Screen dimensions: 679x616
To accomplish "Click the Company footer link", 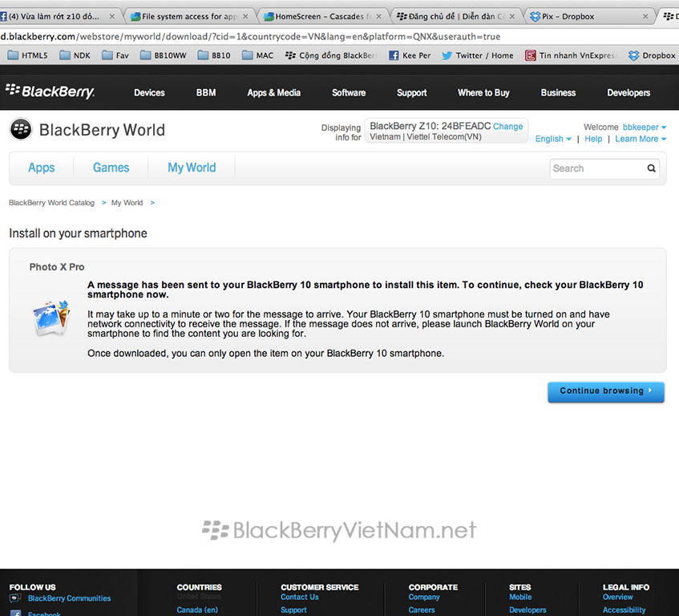I will (x=424, y=597).
